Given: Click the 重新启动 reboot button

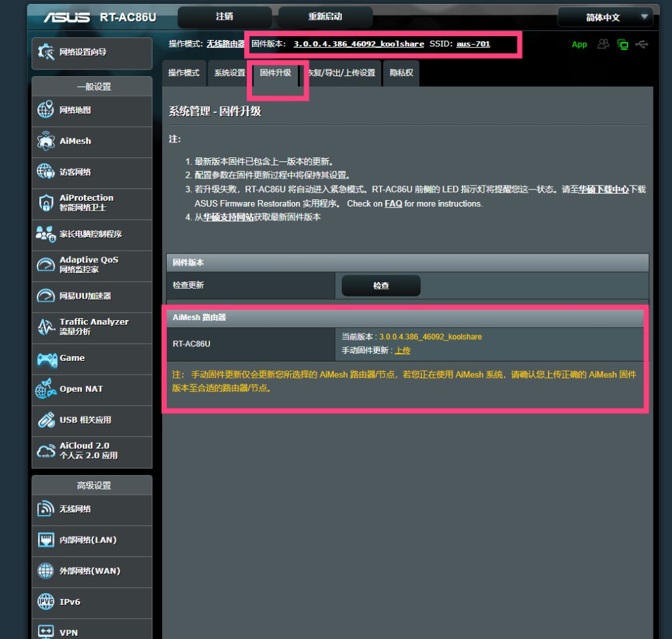Looking at the screenshot, I should 325,16.
